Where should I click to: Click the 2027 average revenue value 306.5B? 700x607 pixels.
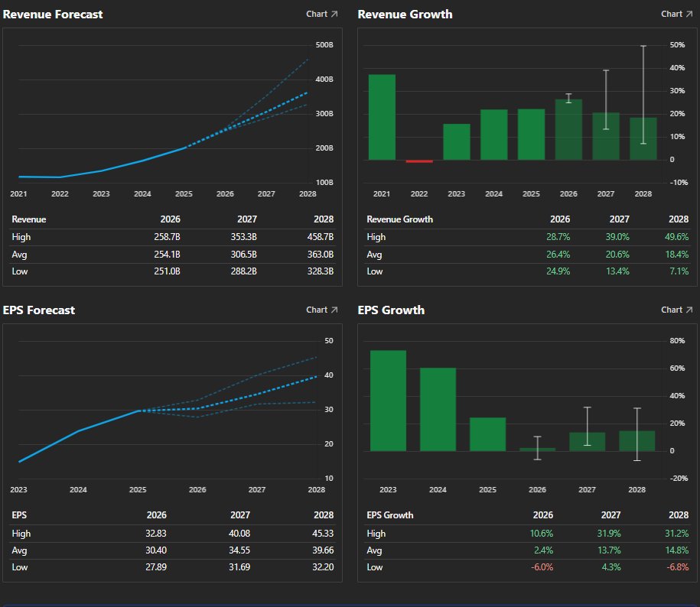pyautogui.click(x=244, y=255)
